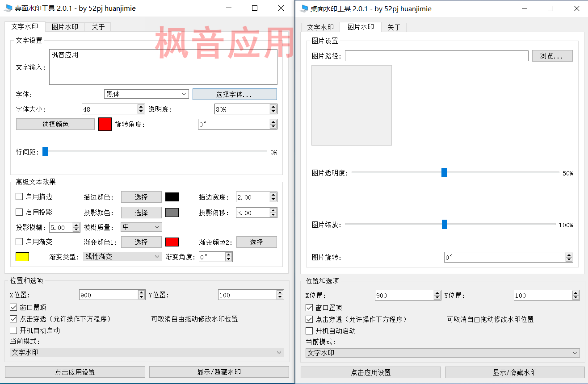Click 显示/隐藏水印 button in left window
The width and height of the screenshot is (588, 384).
coord(219,372)
